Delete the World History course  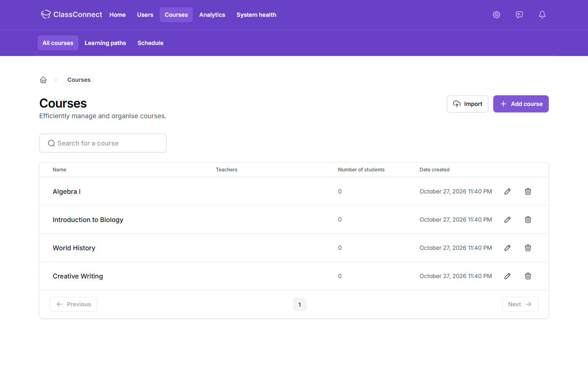(x=528, y=248)
